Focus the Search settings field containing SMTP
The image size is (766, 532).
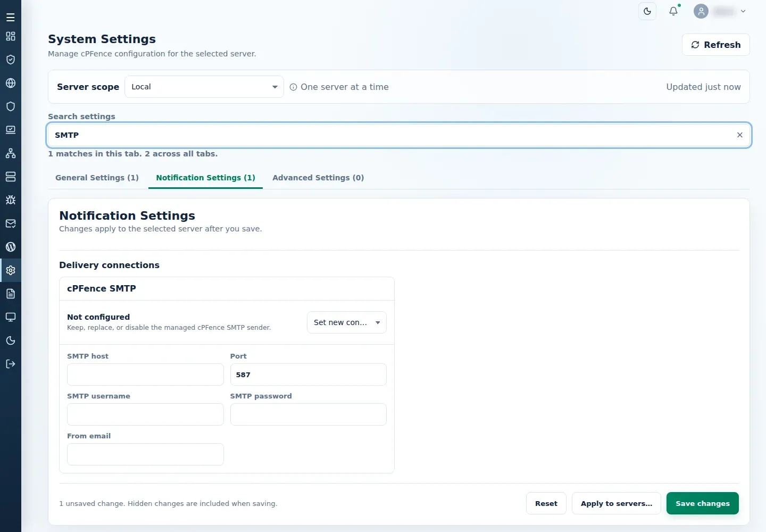click(399, 135)
